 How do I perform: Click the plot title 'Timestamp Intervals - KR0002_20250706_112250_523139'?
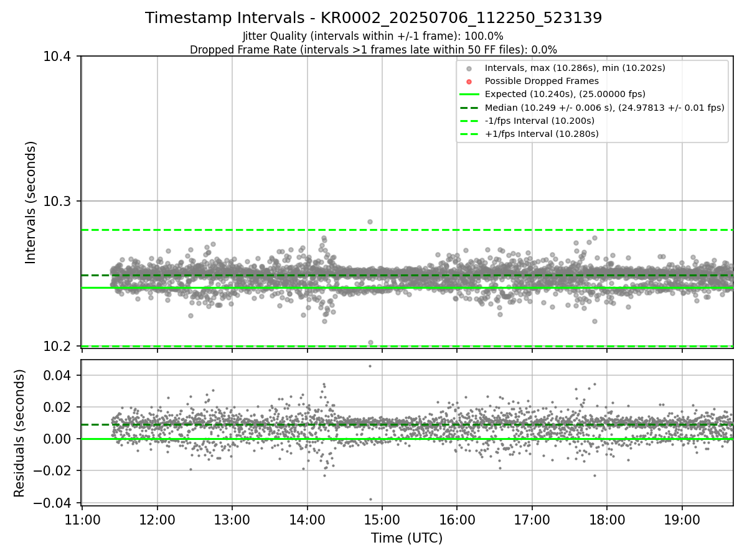tap(374, 18)
